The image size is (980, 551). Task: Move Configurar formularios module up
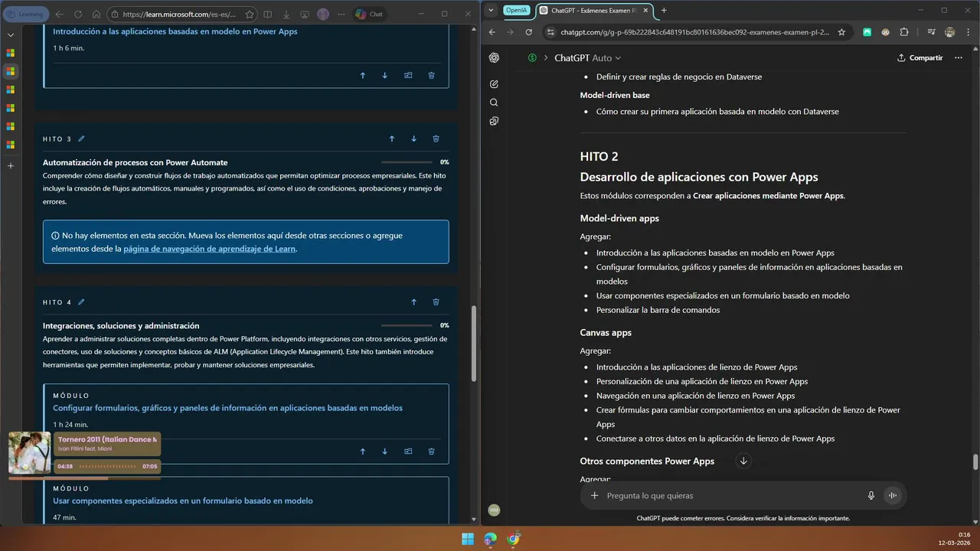[363, 452]
